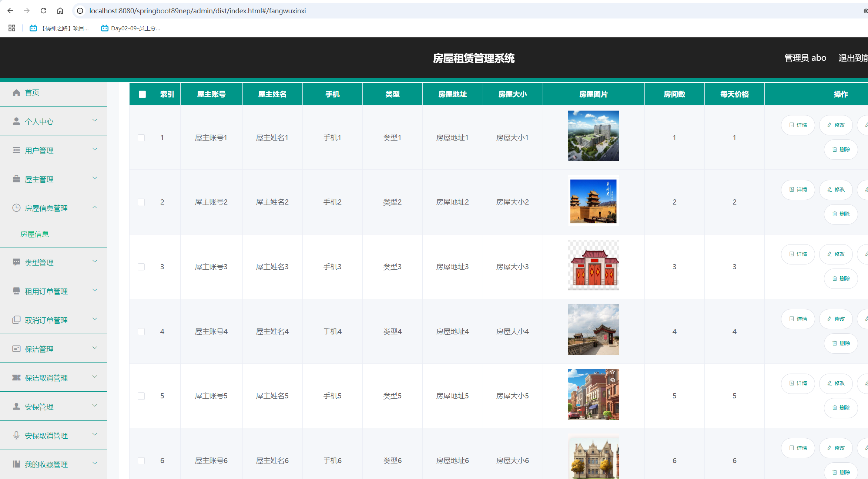Click the home icon beside 首页

pos(16,92)
